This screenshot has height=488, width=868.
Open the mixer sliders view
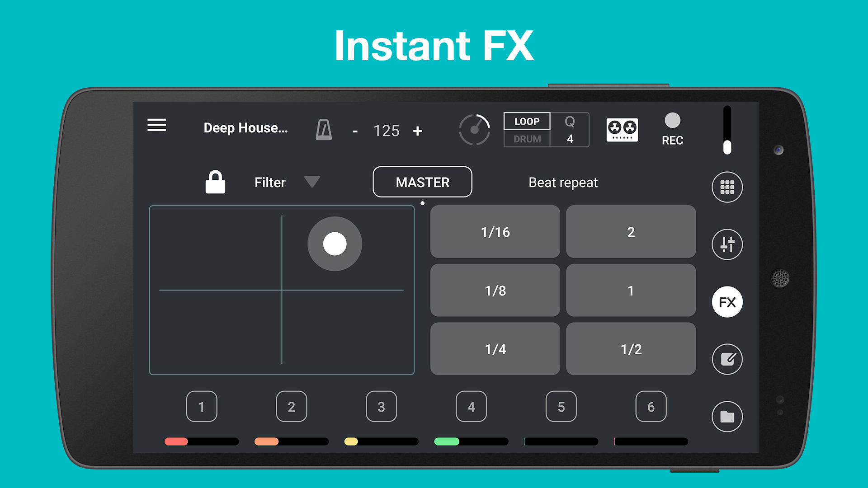[727, 244]
